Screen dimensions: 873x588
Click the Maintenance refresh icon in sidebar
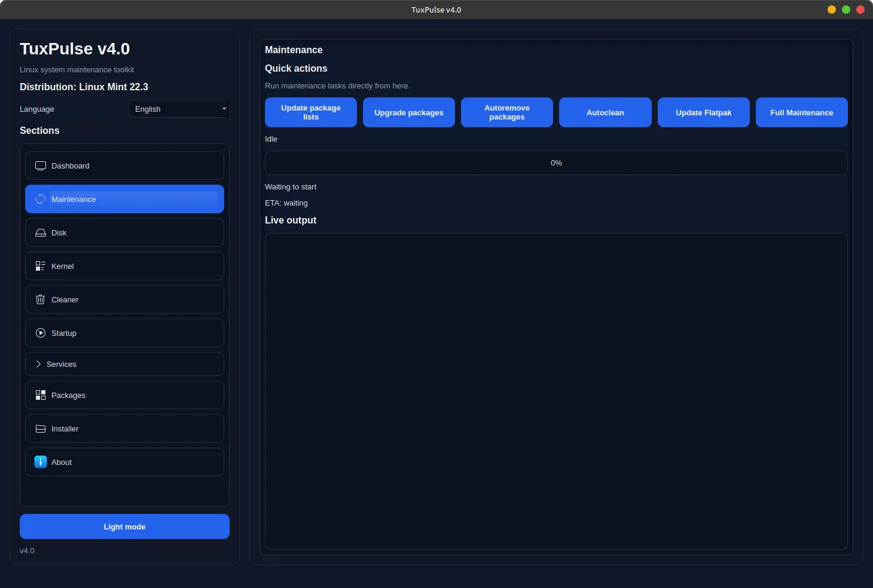click(41, 199)
